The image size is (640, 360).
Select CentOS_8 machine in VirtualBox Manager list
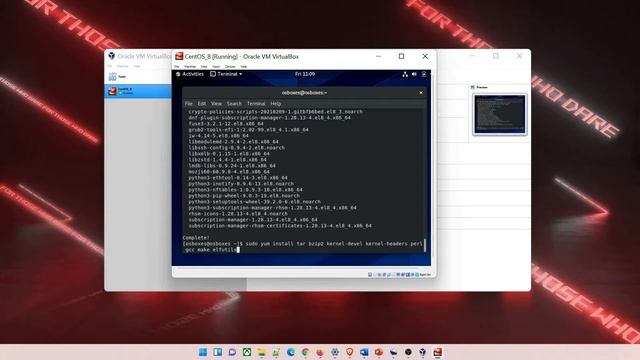click(x=138, y=91)
